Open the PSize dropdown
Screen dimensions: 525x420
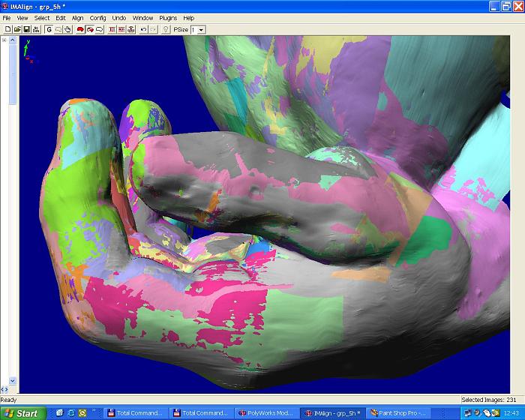pos(201,30)
